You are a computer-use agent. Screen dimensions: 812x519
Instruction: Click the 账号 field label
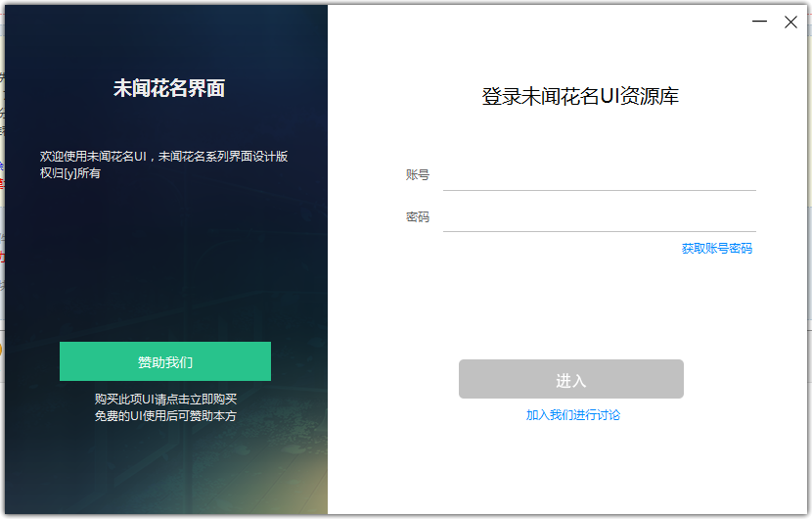[418, 175]
